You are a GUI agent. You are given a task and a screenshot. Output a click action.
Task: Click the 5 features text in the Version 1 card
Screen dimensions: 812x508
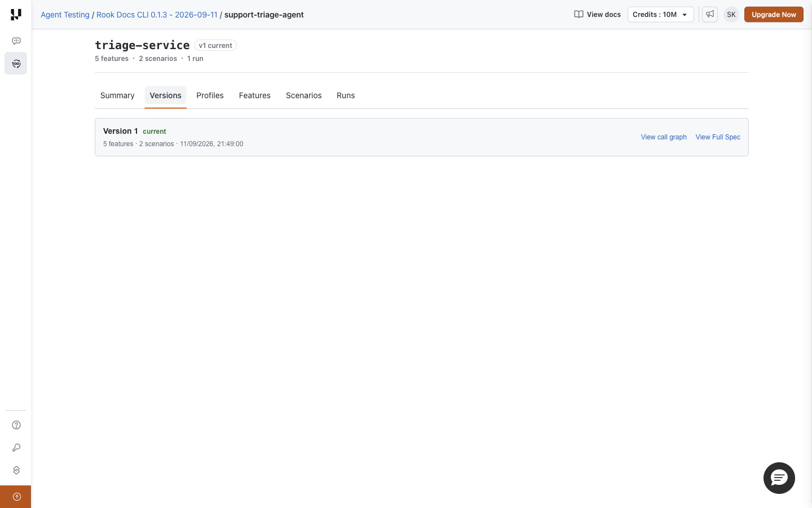click(118, 144)
